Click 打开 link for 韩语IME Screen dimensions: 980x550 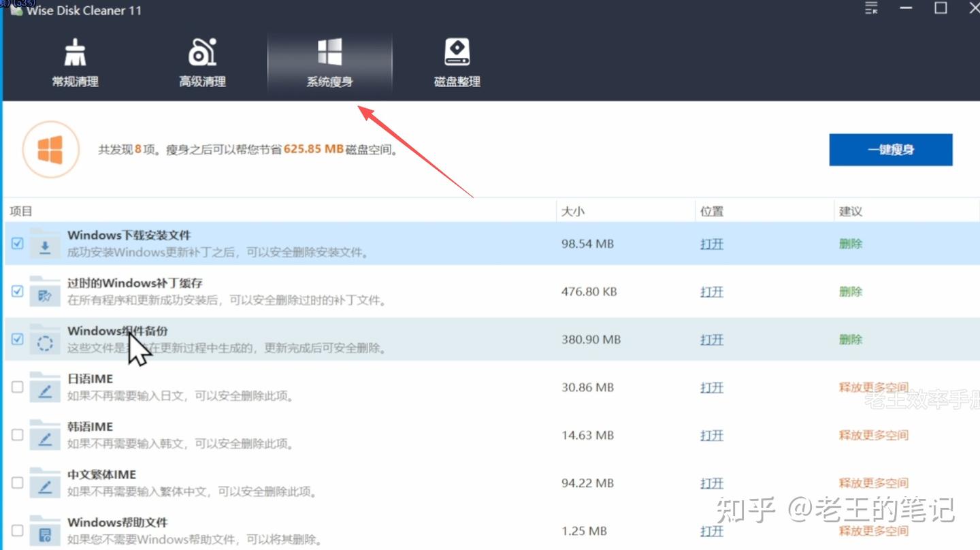pyautogui.click(x=712, y=435)
